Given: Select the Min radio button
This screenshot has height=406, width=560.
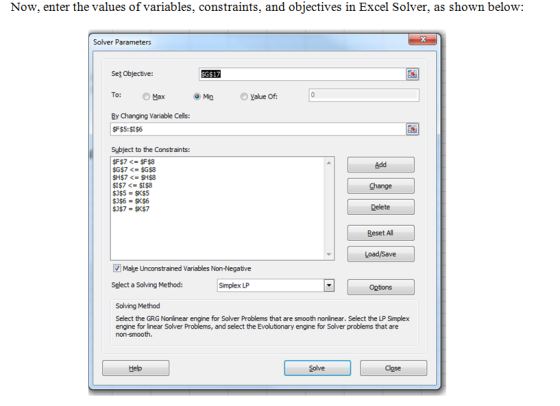Looking at the screenshot, I should pyautogui.click(x=197, y=96).
